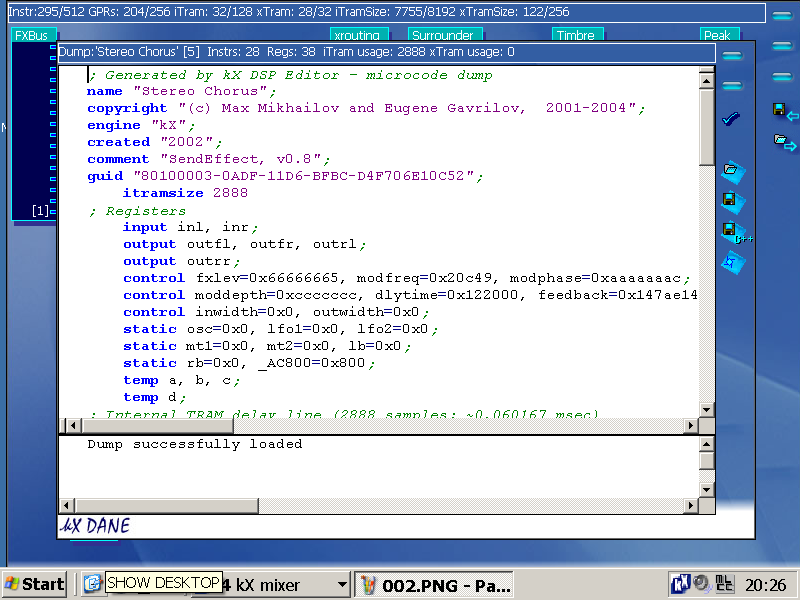Screen dimensions: 800x600
Task: Click the code editor's scroll-down arrow
Action: (x=707, y=409)
